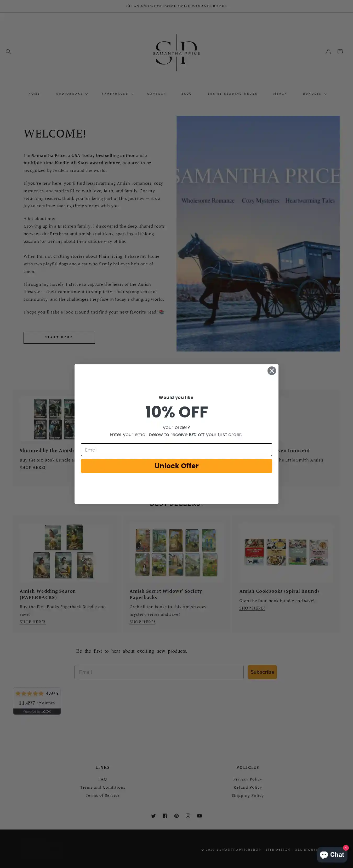This screenshot has height=868, width=353.
Task: Expand the Bundles dropdown menu
Action: pos(315,94)
